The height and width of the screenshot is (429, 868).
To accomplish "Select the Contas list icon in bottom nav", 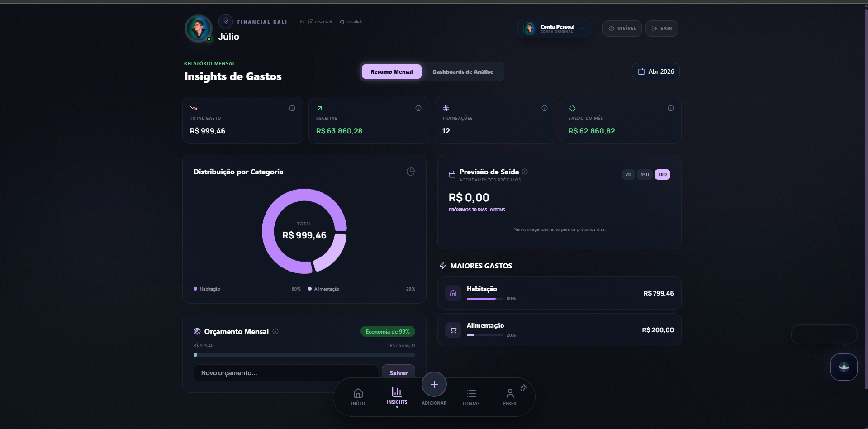I will 470,395.
